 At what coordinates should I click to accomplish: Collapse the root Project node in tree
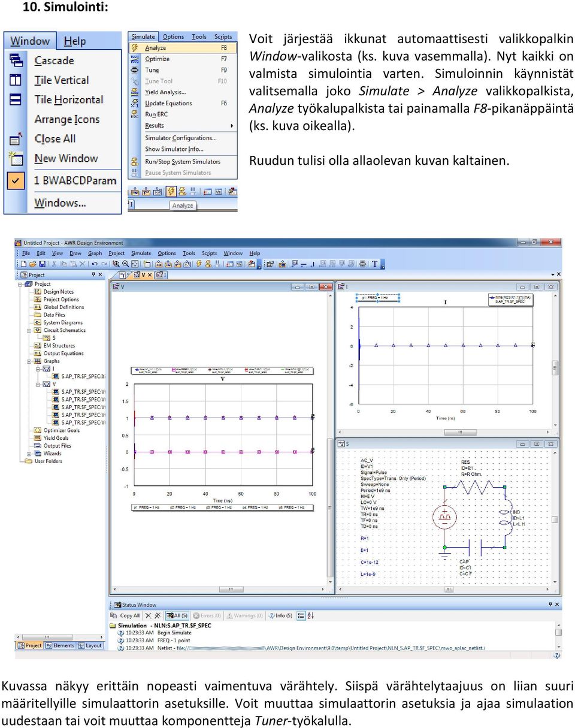[20, 284]
